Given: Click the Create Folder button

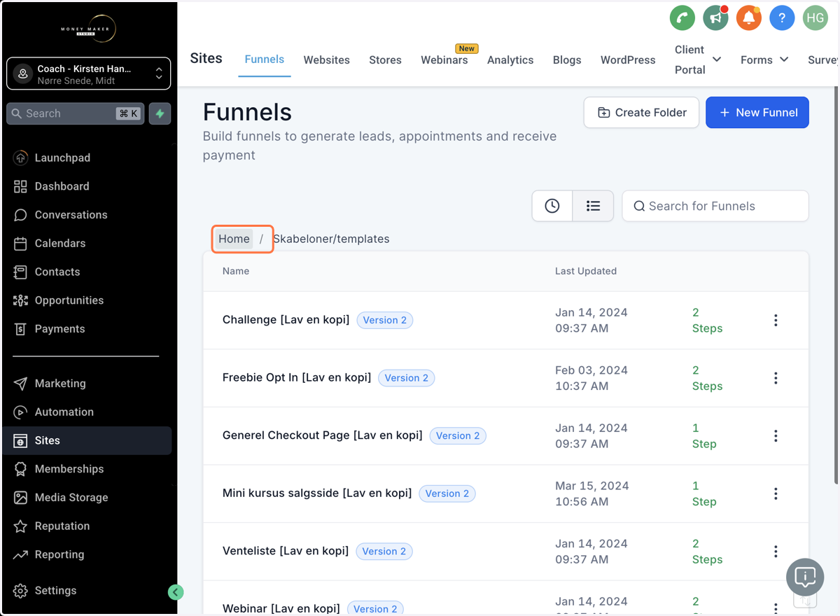Looking at the screenshot, I should 641,113.
